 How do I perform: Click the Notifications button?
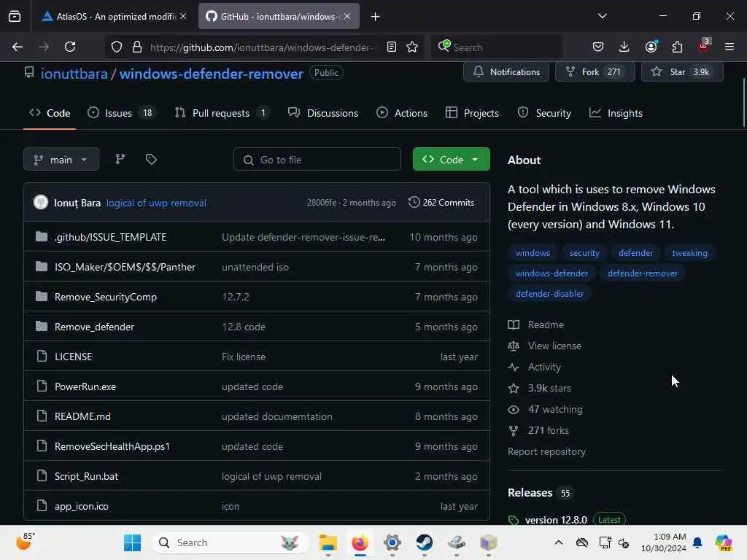(506, 72)
